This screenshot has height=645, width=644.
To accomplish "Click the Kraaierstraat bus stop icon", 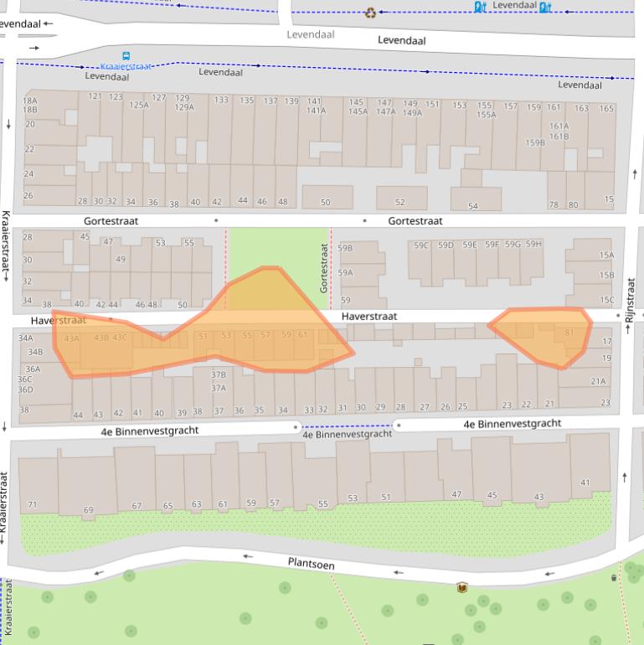I will pyautogui.click(x=126, y=56).
